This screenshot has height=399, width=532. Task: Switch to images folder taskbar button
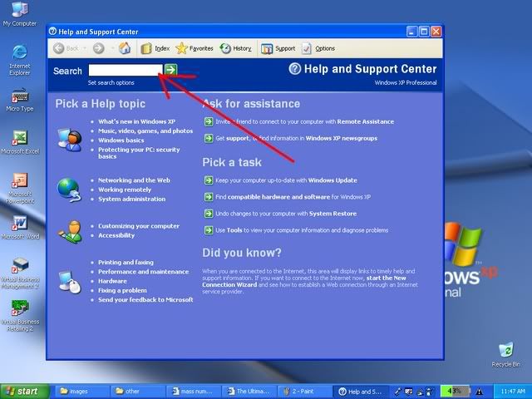[81, 392]
